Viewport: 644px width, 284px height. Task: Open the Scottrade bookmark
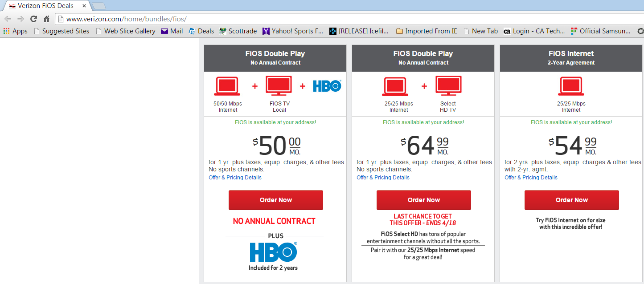click(238, 31)
